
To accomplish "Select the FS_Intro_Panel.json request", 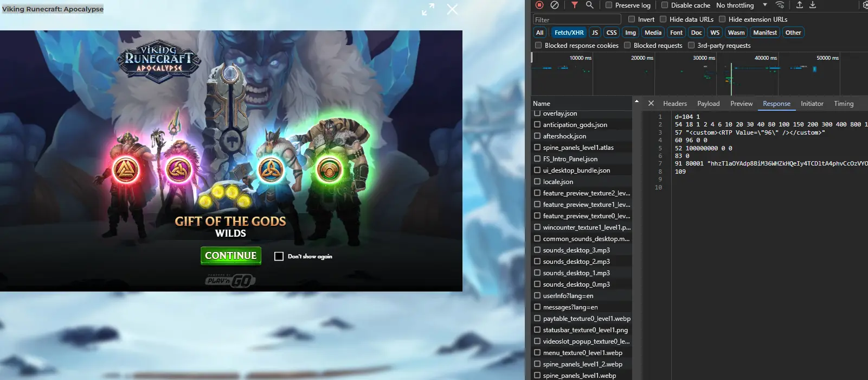I will coord(582,159).
